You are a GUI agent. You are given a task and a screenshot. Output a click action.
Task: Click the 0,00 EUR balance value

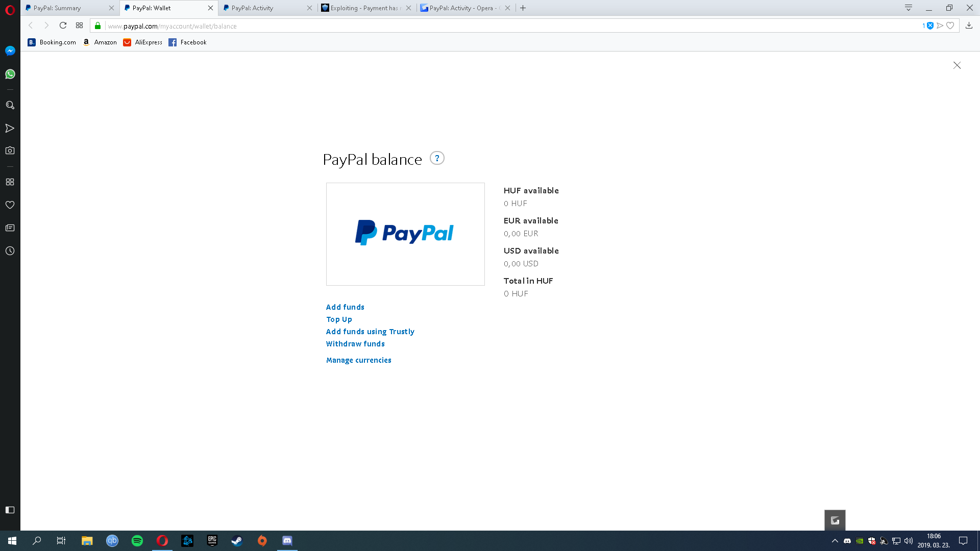click(x=521, y=234)
